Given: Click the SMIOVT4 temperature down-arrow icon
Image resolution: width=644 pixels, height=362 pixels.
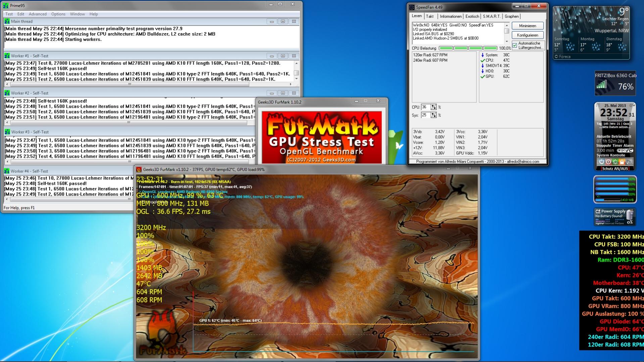Looking at the screenshot, I should (x=483, y=66).
